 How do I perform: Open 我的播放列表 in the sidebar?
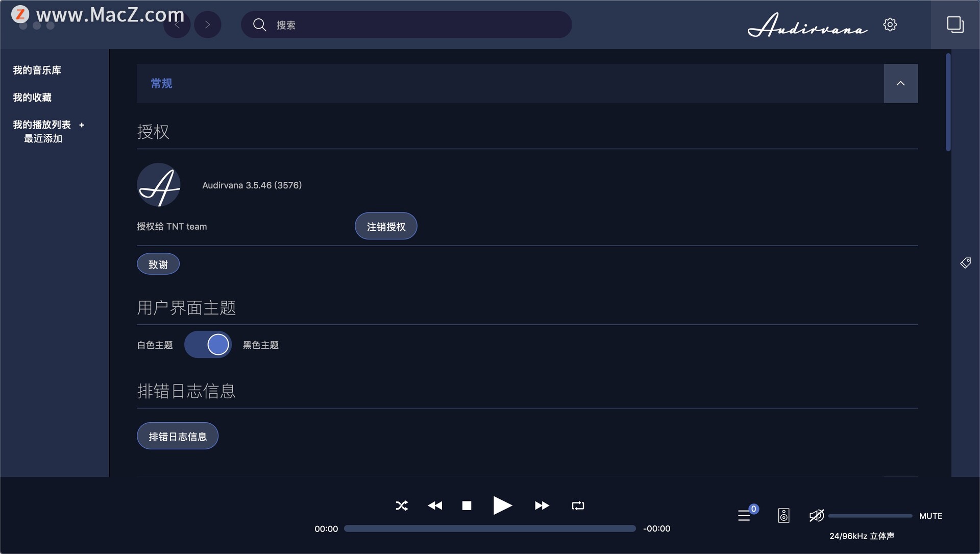coord(42,125)
